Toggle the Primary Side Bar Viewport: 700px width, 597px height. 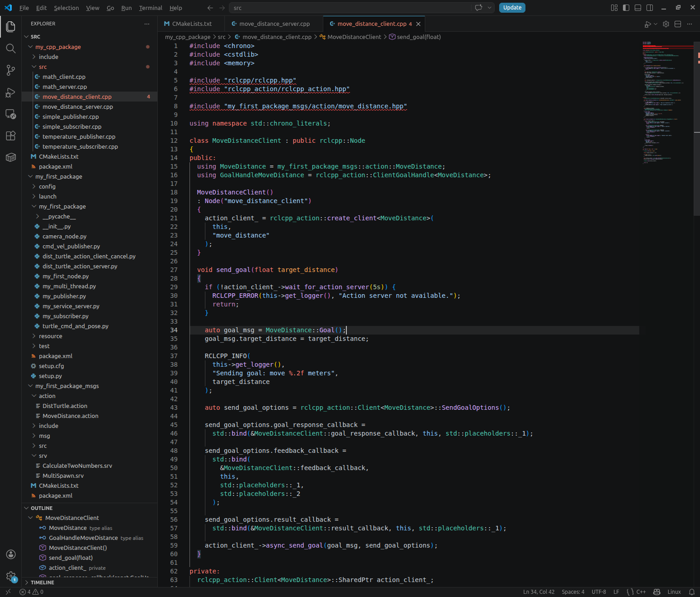(626, 8)
